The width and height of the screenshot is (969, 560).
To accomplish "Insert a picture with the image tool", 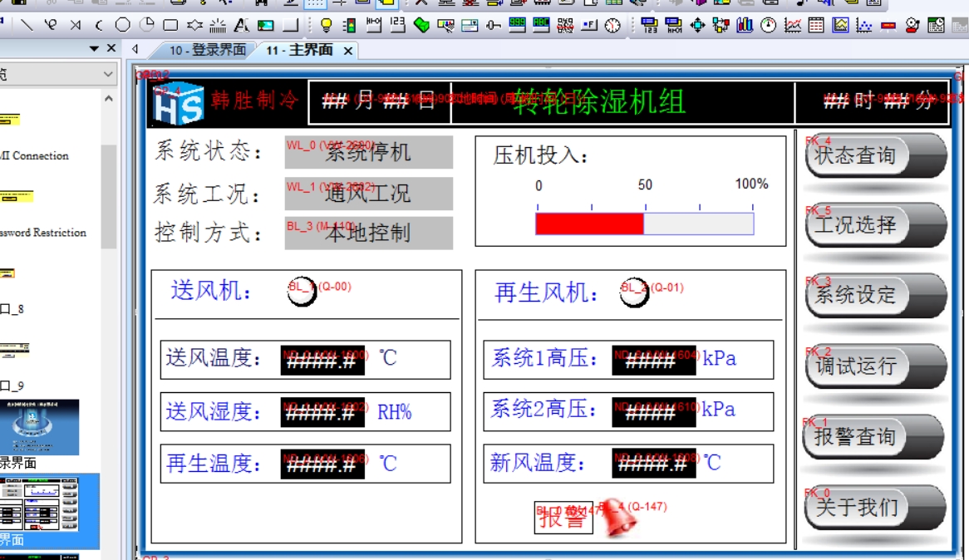I will click(265, 25).
